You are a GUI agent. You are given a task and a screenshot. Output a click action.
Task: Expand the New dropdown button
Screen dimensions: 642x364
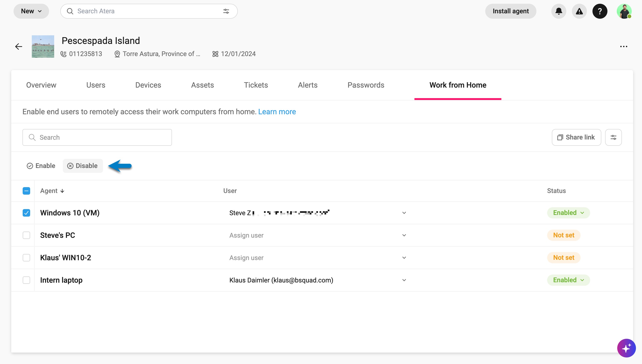point(31,11)
